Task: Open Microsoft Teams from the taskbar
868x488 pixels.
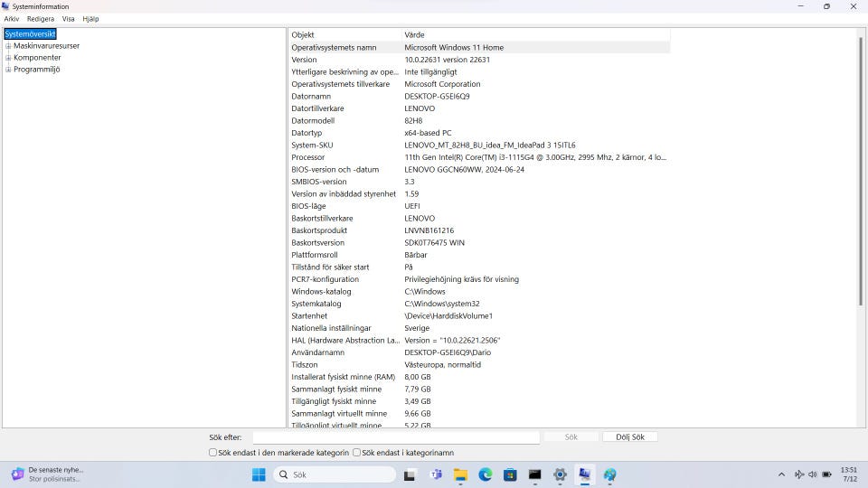Action: (x=435, y=474)
